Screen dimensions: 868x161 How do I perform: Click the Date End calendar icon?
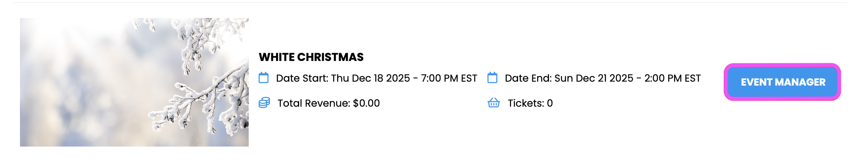point(492,78)
